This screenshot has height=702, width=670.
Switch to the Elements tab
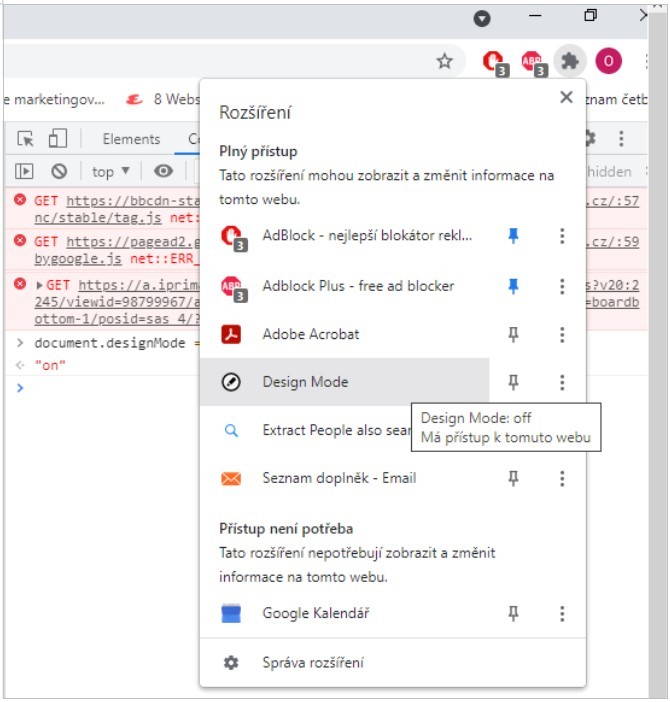pyautogui.click(x=131, y=139)
